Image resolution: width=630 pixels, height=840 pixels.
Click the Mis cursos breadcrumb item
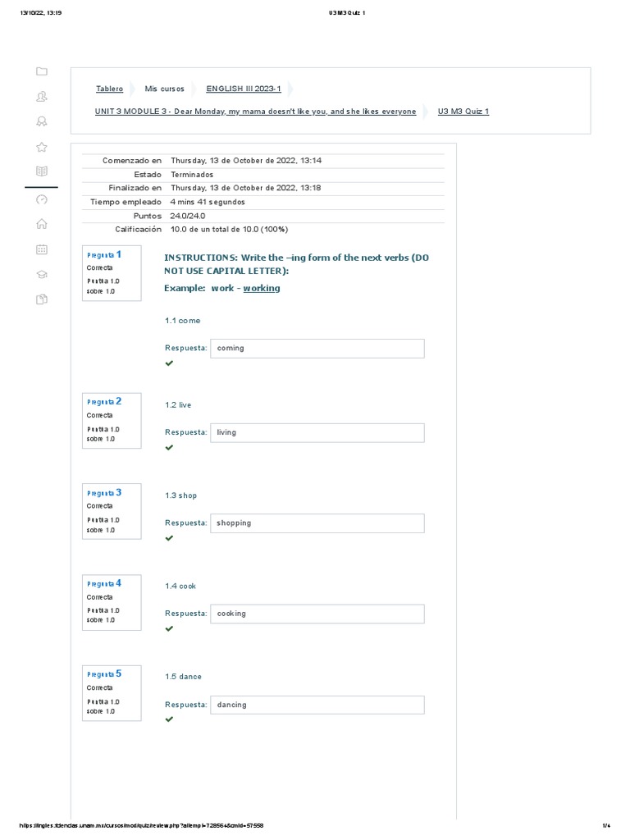pyautogui.click(x=164, y=89)
